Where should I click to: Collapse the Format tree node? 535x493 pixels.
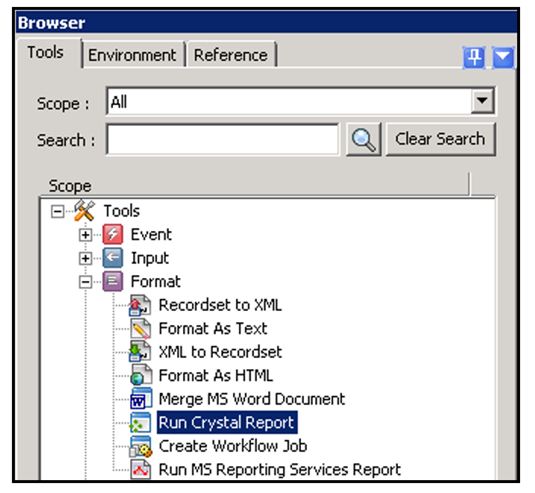click(85, 282)
